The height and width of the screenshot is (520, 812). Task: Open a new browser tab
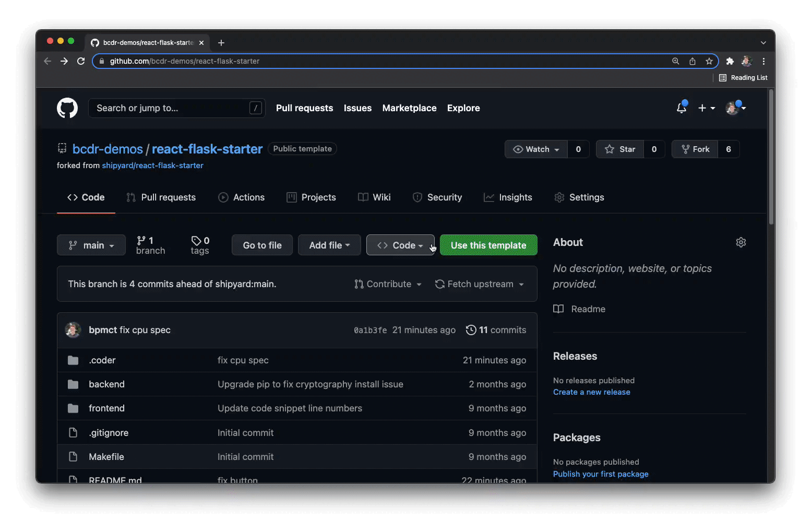(x=221, y=43)
